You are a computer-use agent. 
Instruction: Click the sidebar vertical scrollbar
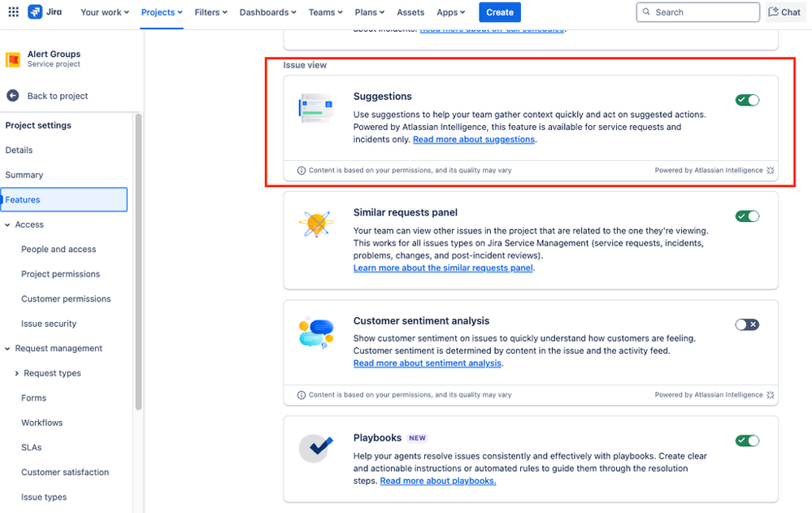coord(138,262)
